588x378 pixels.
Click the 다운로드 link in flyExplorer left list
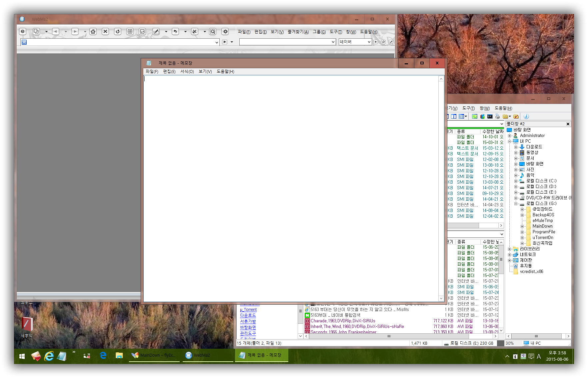248,315
